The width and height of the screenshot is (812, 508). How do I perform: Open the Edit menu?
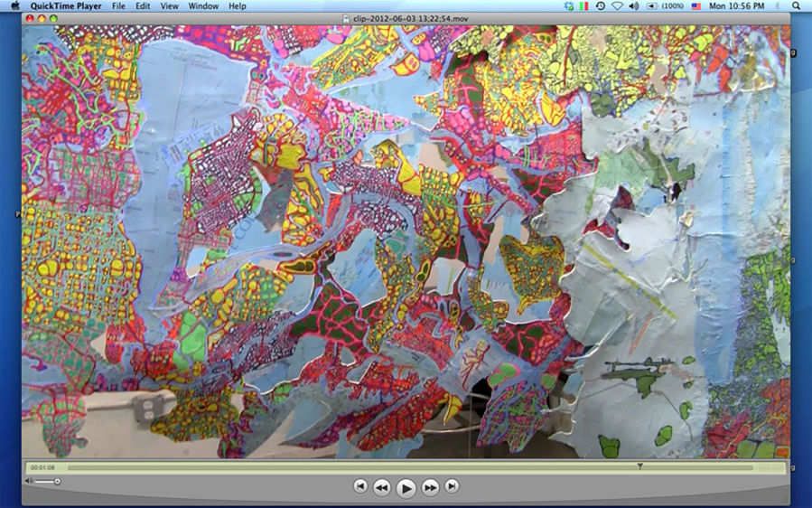(143, 6)
